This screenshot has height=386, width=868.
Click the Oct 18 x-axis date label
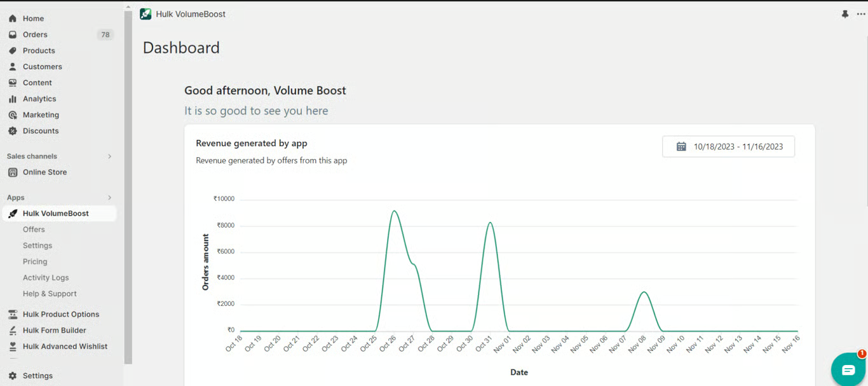(234, 343)
